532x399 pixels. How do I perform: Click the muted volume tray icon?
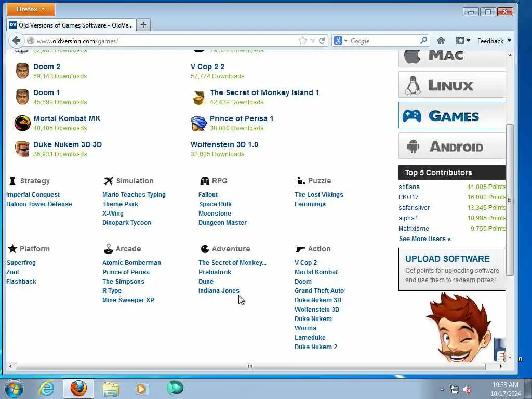pos(467,390)
